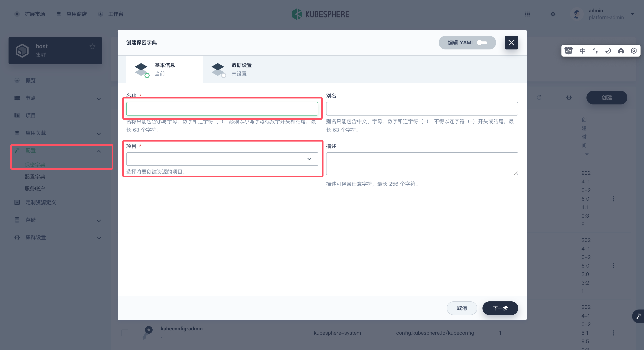Close the 创建保密字典 dialog
Image resolution: width=644 pixels, height=350 pixels.
pos(511,42)
